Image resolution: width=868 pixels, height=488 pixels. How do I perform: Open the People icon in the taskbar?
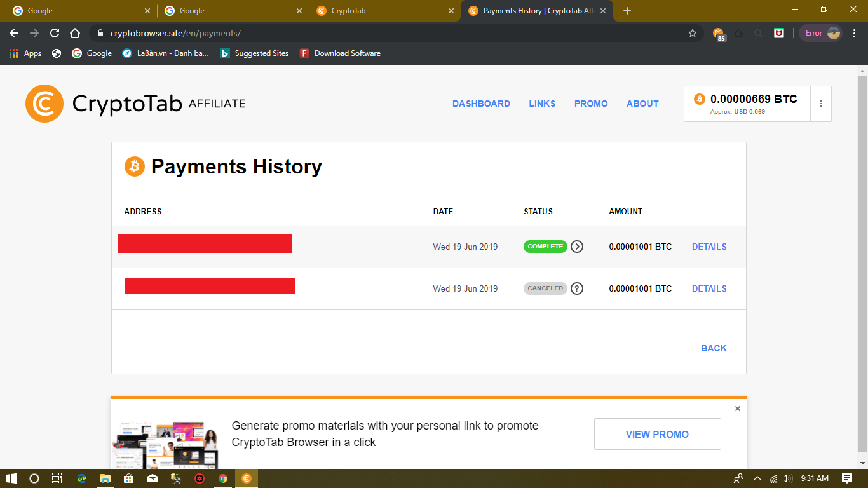point(738,478)
